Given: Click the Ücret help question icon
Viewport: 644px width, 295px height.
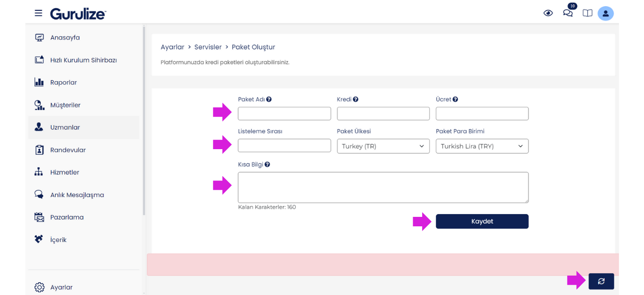Looking at the screenshot, I should (455, 99).
